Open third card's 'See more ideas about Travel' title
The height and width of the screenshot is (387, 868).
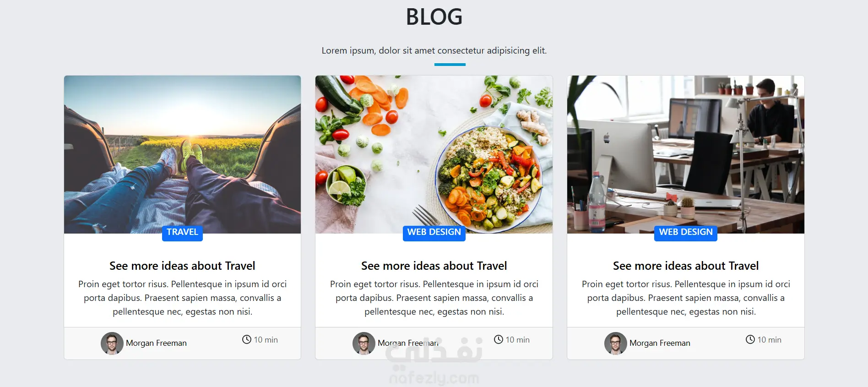click(686, 266)
